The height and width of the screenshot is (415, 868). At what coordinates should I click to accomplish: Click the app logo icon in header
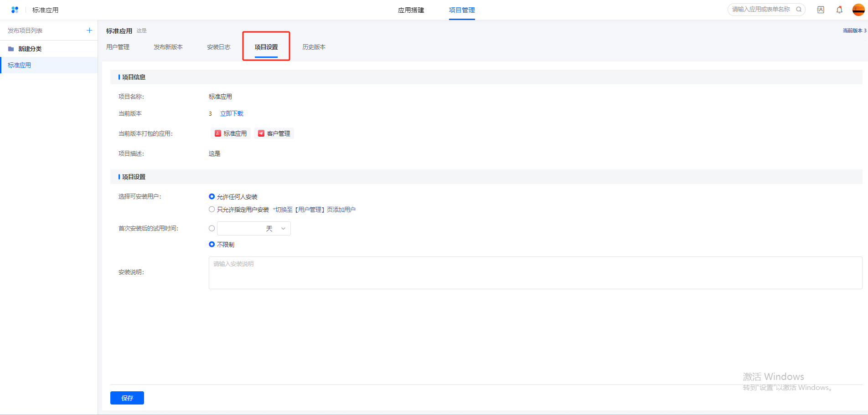point(15,10)
